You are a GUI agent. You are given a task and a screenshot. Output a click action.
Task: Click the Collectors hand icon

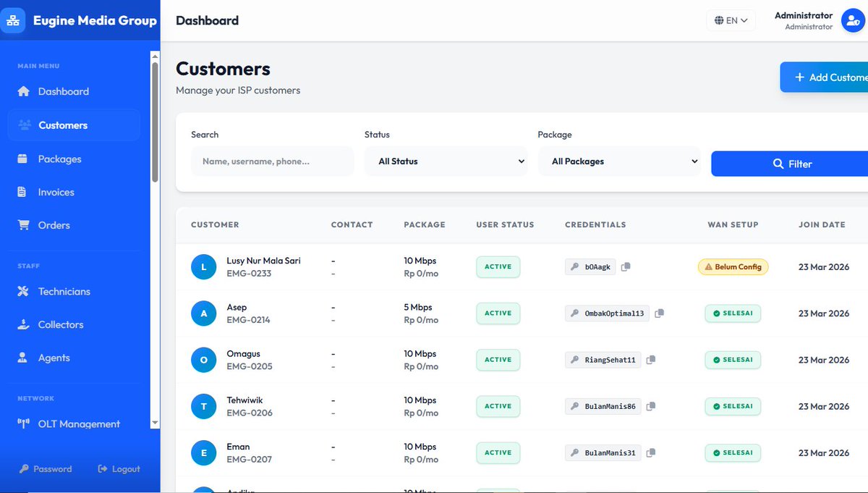coord(23,324)
